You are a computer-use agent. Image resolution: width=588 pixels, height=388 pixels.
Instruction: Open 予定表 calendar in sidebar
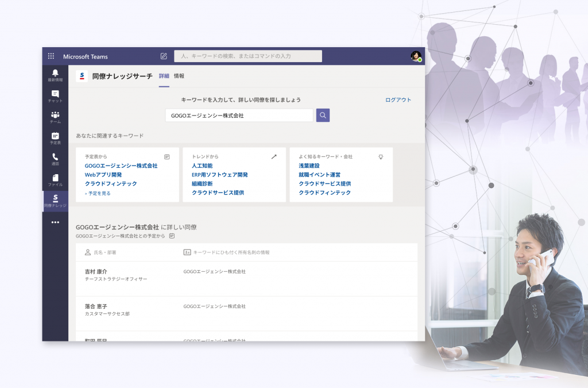tap(55, 139)
